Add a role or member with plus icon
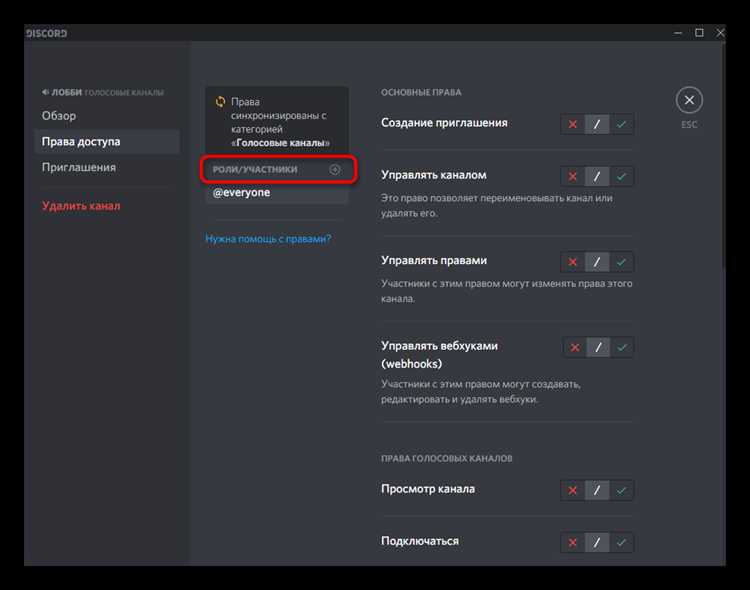750x590 pixels. coord(335,169)
